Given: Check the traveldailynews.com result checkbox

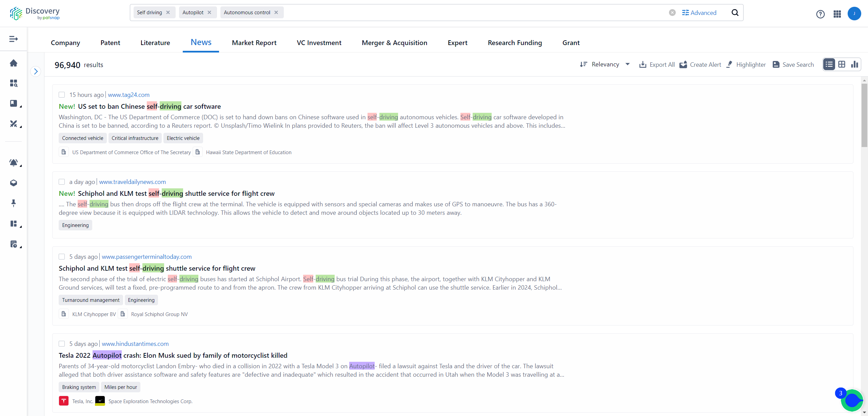Looking at the screenshot, I should point(62,182).
